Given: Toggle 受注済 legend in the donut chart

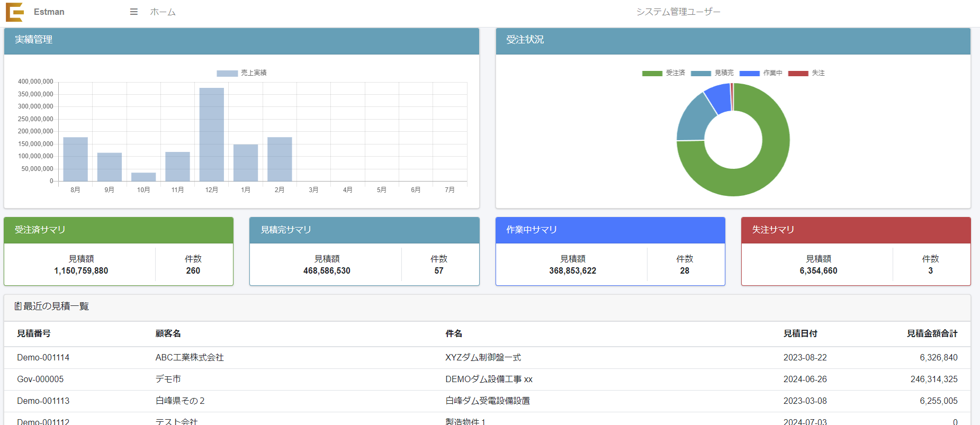Looking at the screenshot, I should (663, 73).
